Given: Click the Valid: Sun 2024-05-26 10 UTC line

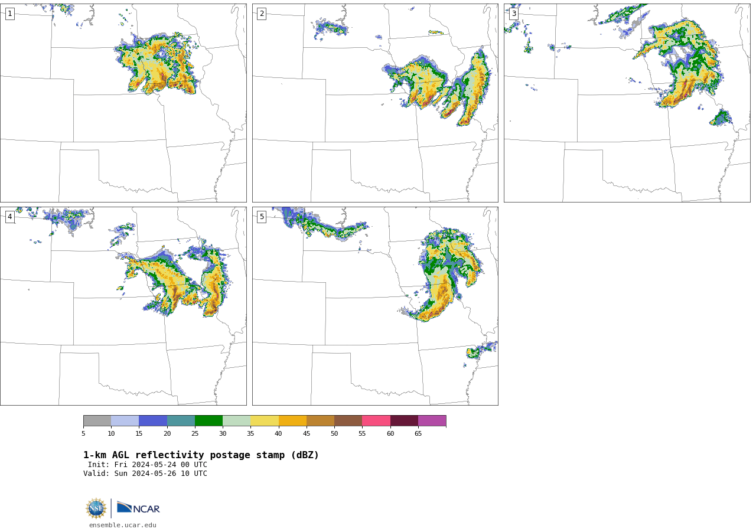Looking at the screenshot, I should (x=145, y=474).
